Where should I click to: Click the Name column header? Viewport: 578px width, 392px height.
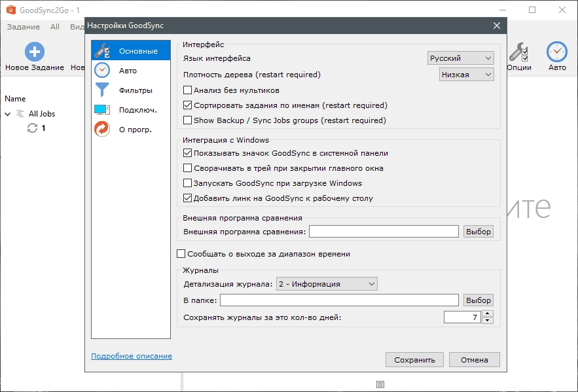click(15, 99)
